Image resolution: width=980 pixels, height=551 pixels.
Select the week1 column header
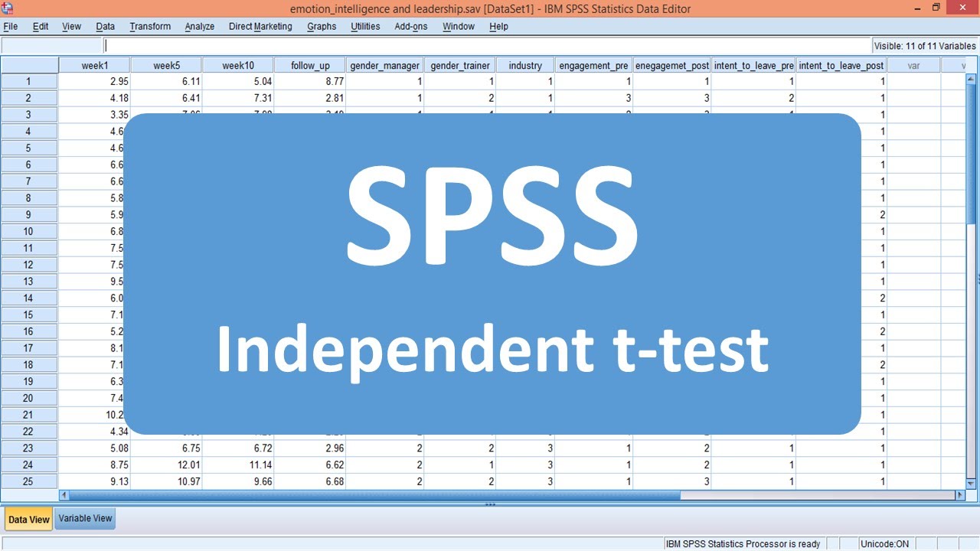click(x=95, y=66)
